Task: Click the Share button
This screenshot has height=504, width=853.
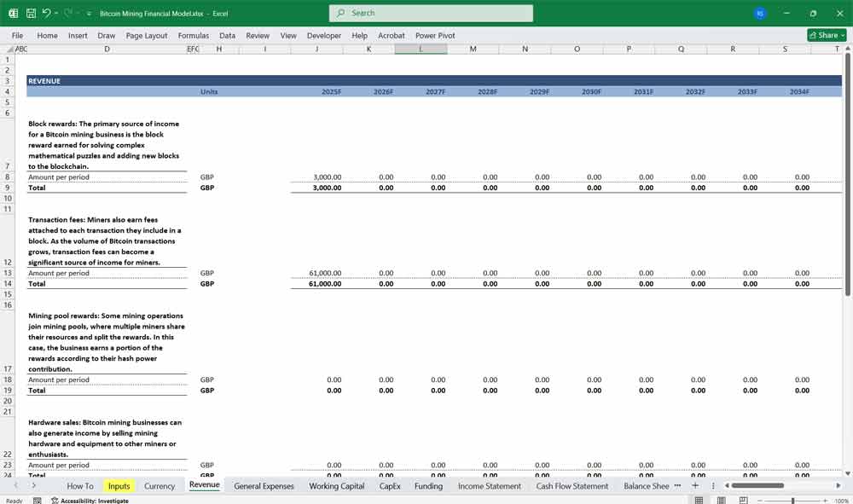Action: [827, 35]
